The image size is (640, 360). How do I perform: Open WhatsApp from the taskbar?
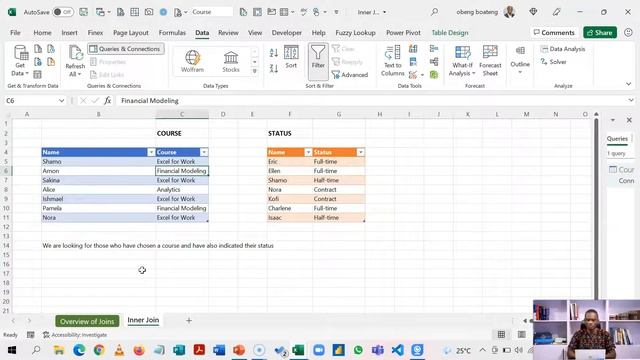click(x=358, y=350)
